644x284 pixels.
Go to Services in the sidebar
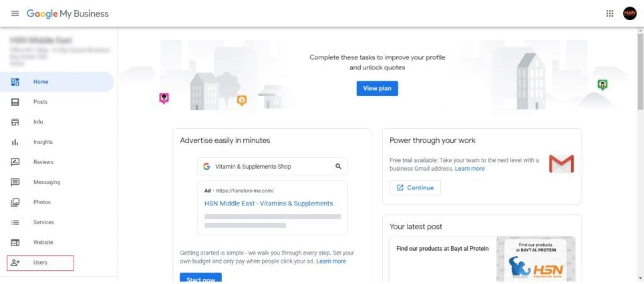tap(43, 222)
